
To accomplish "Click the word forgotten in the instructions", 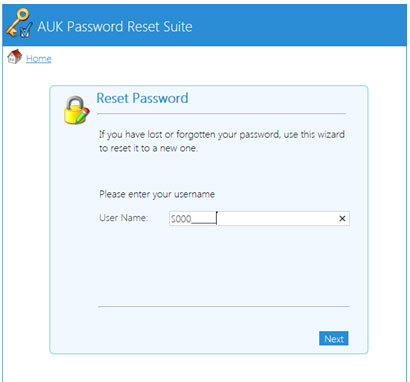I will (196, 135).
